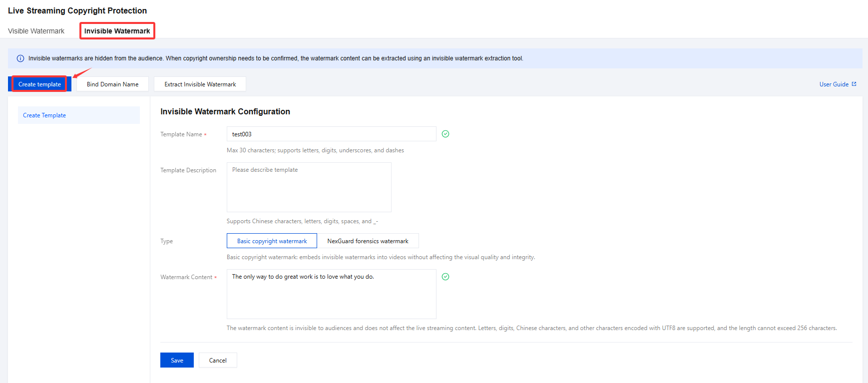
Task: Click inside the Watermark Content text box
Action: 331,294
